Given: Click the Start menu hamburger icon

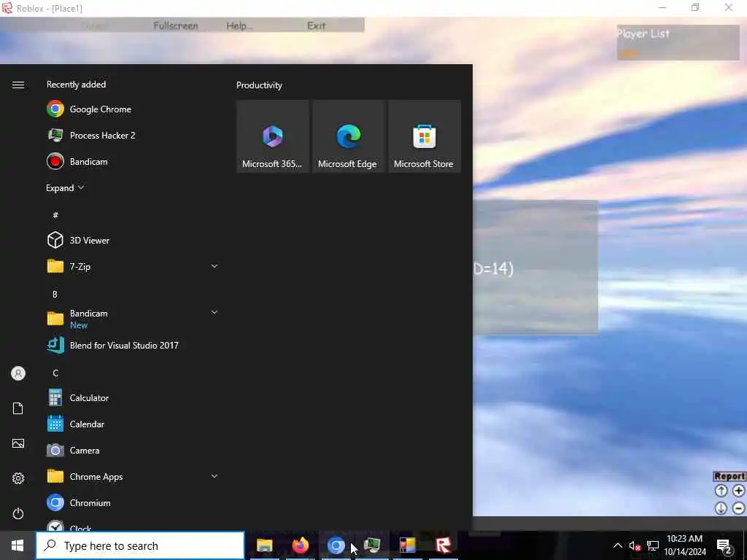Looking at the screenshot, I should click(18, 85).
